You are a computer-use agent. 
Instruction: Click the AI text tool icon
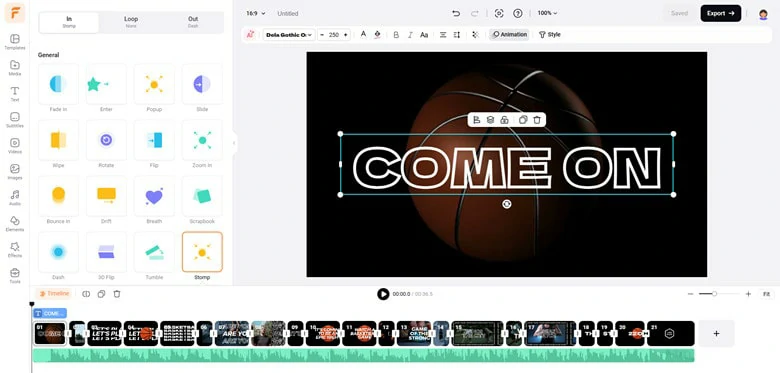coord(250,35)
